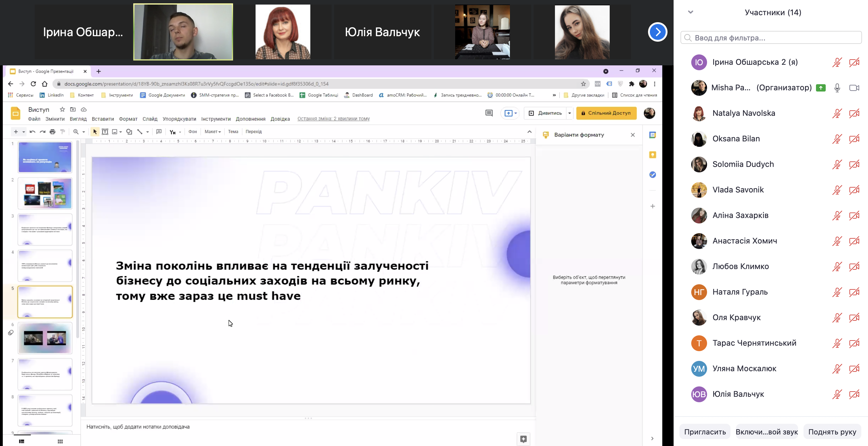
Task: Click the Пригласить invite button
Action: tap(705, 432)
